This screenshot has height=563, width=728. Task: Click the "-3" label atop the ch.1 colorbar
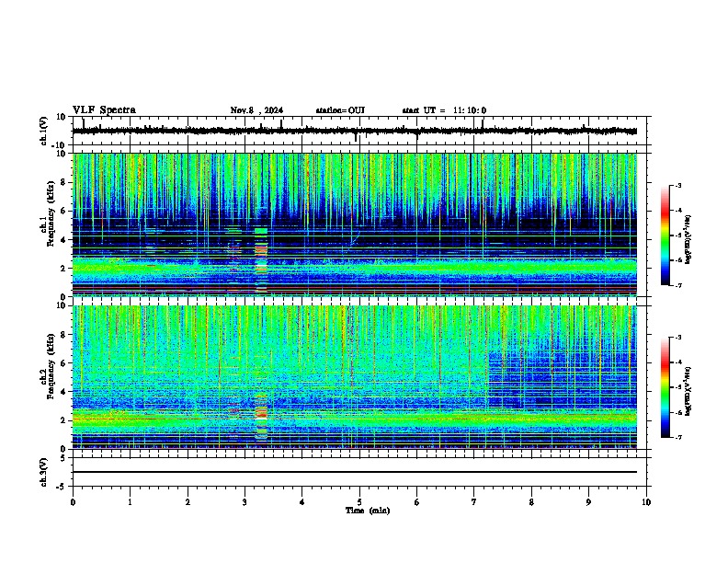click(677, 185)
